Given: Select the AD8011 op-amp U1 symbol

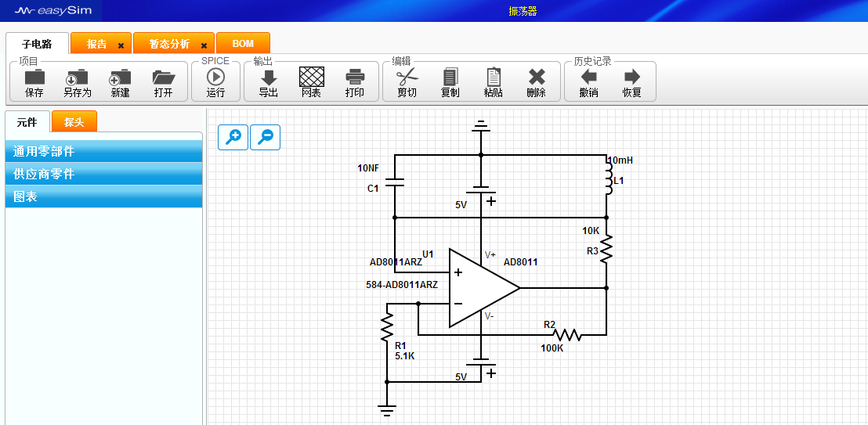Looking at the screenshot, I should tap(484, 288).
